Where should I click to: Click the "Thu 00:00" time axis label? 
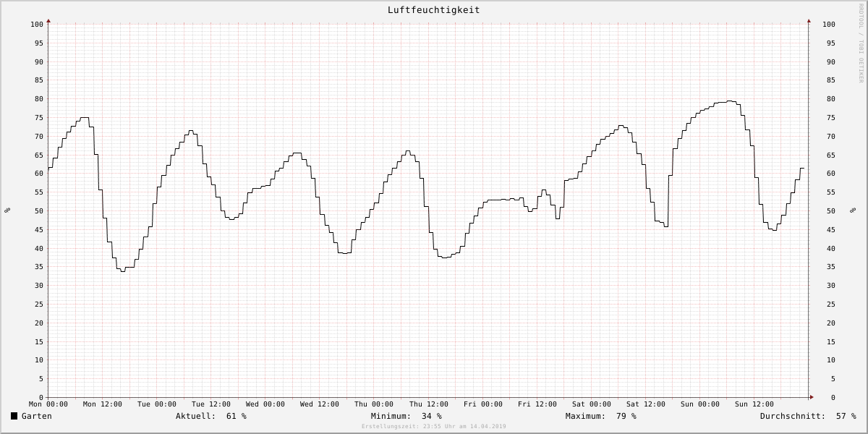coord(374,404)
